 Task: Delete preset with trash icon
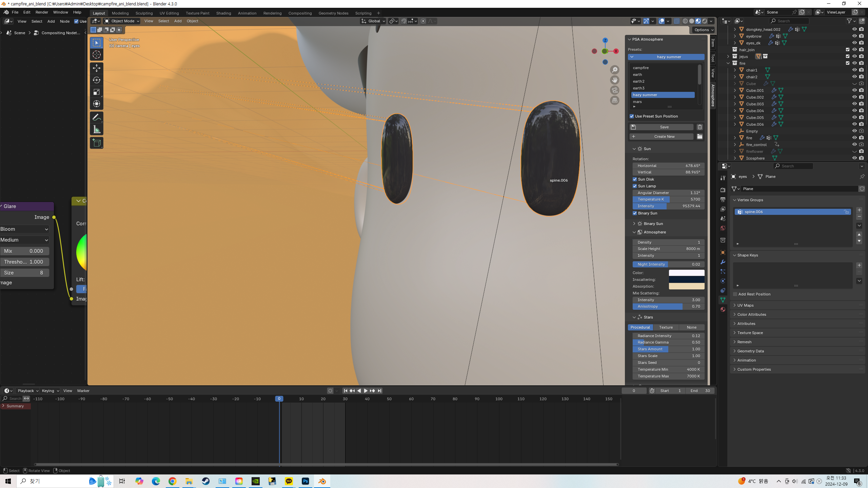pyautogui.click(x=700, y=127)
